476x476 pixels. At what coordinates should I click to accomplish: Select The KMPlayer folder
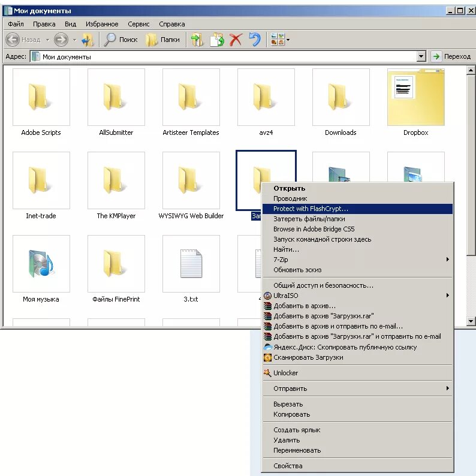coord(116,180)
